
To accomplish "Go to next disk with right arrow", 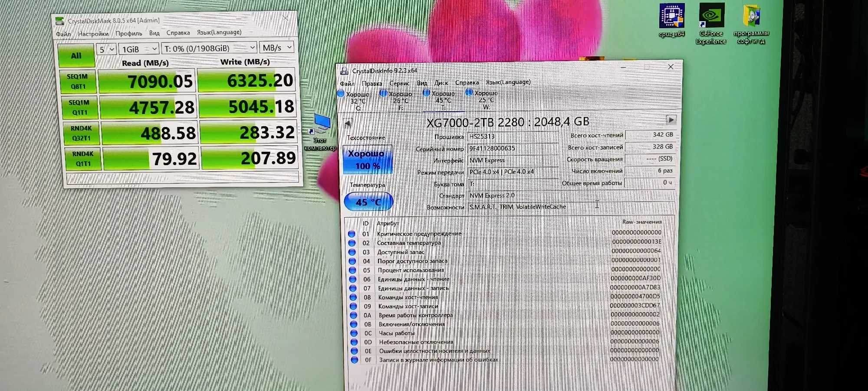I will tap(671, 120).
